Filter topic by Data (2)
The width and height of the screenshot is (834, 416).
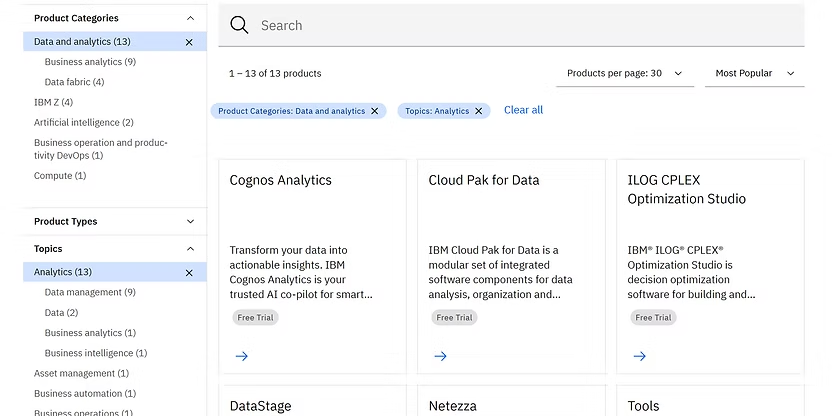click(61, 312)
